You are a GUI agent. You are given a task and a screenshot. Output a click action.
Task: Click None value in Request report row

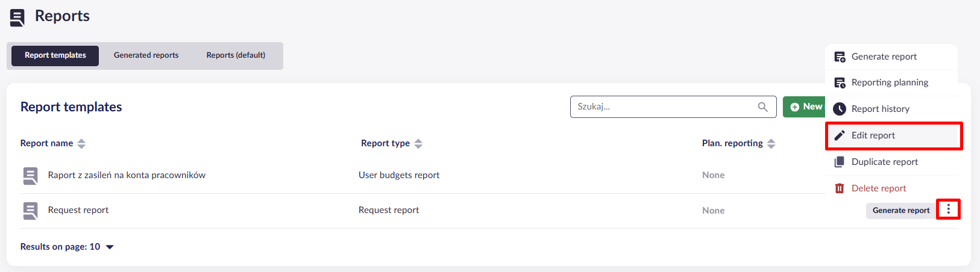[713, 211]
